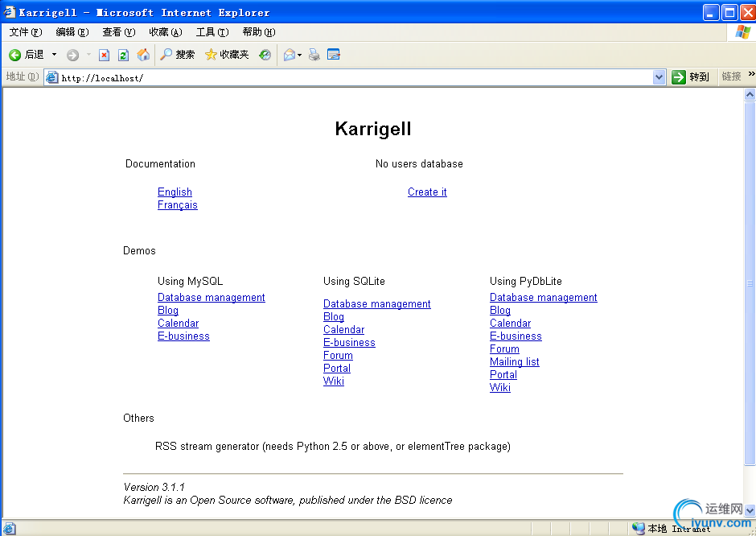The height and width of the screenshot is (536, 756).
Task: Click the Version 3.1.1 text
Action: 154,487
